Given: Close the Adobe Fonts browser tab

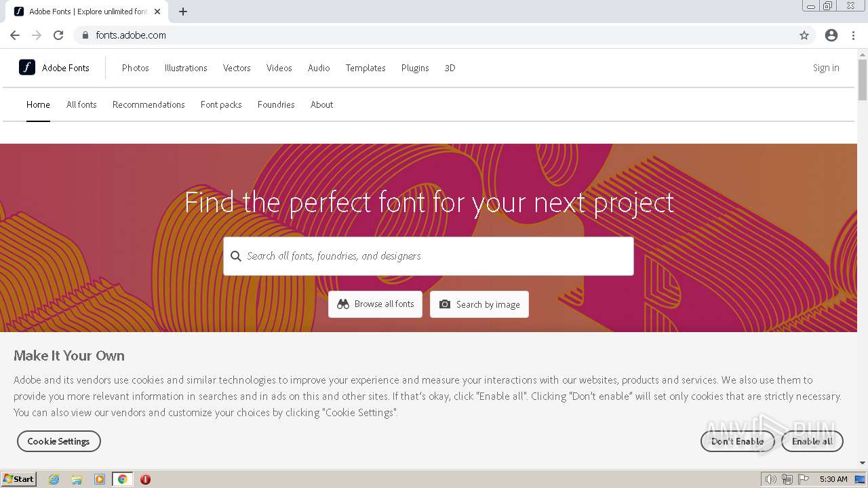Looking at the screenshot, I should click(157, 12).
